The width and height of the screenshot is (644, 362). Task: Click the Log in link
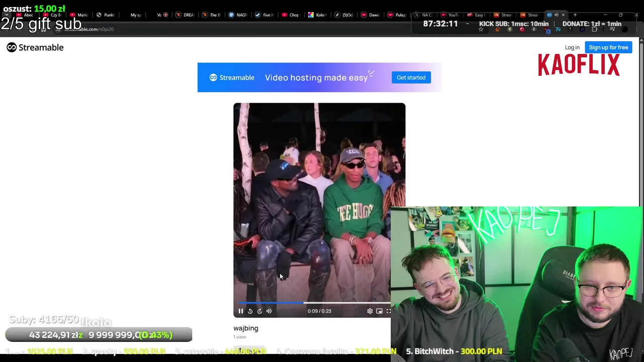[x=572, y=47]
